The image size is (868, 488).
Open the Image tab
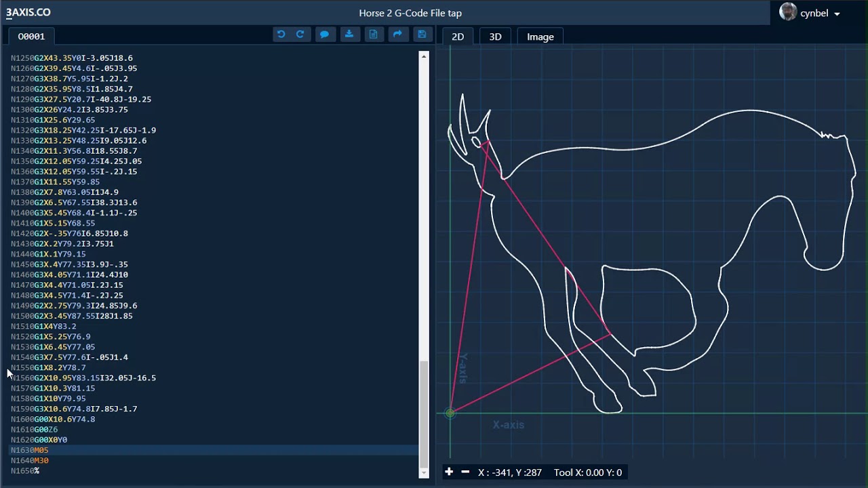click(540, 37)
